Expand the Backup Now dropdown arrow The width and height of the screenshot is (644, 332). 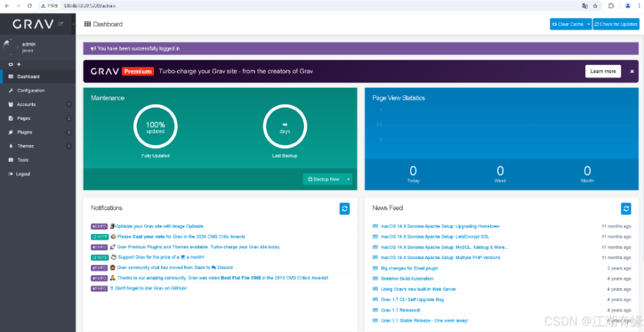(x=349, y=179)
